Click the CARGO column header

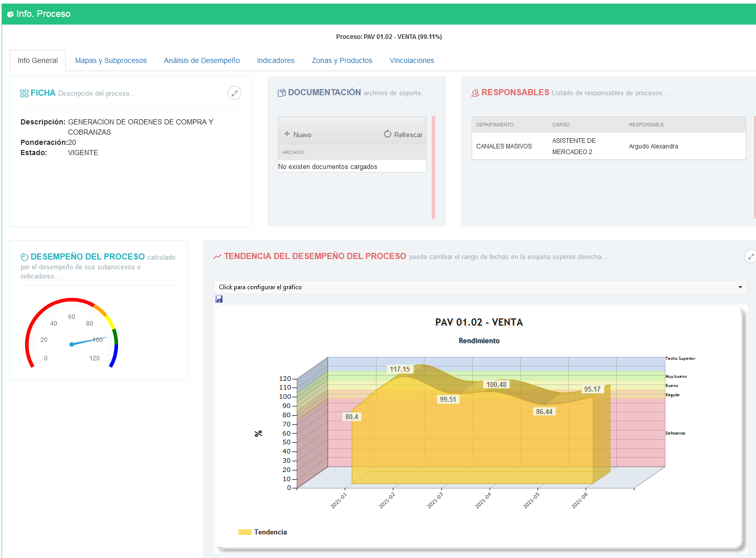561,125
